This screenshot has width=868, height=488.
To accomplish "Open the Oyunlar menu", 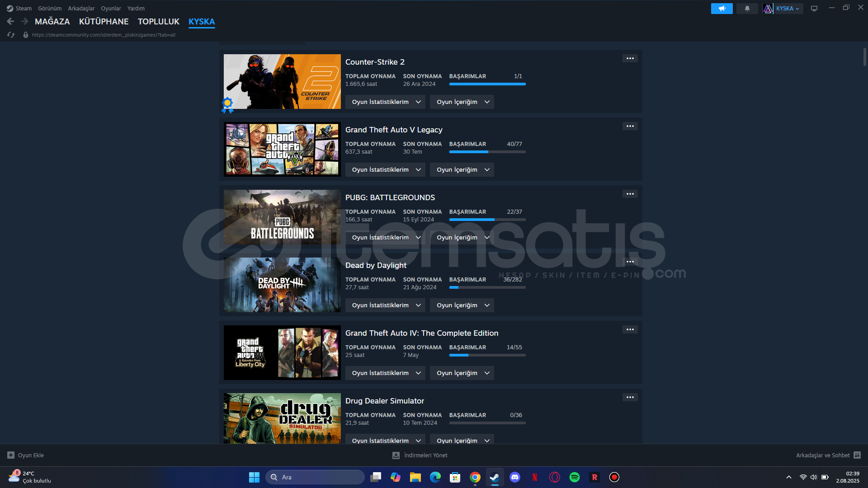I will pos(111,8).
